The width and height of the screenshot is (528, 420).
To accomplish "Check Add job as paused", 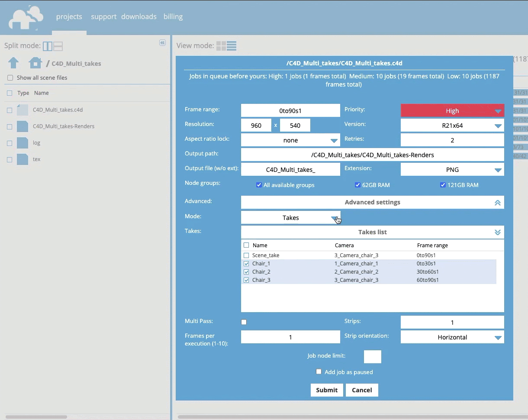I will point(319,372).
